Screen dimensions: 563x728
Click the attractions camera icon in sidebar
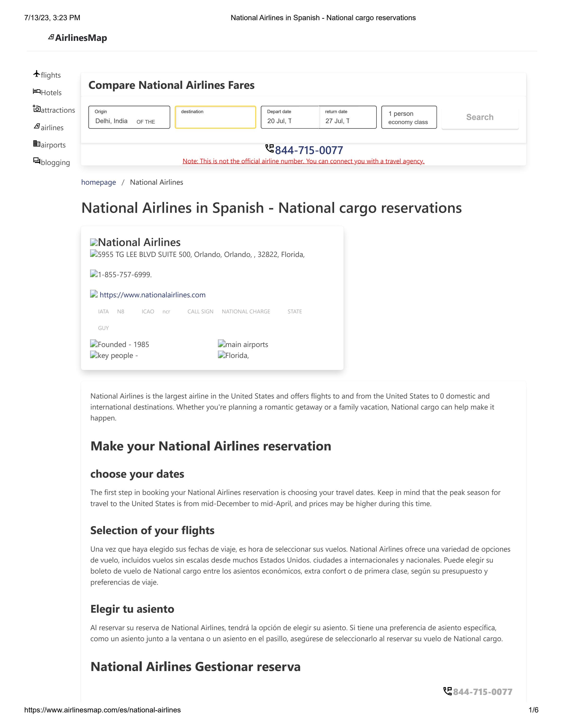click(37, 109)
